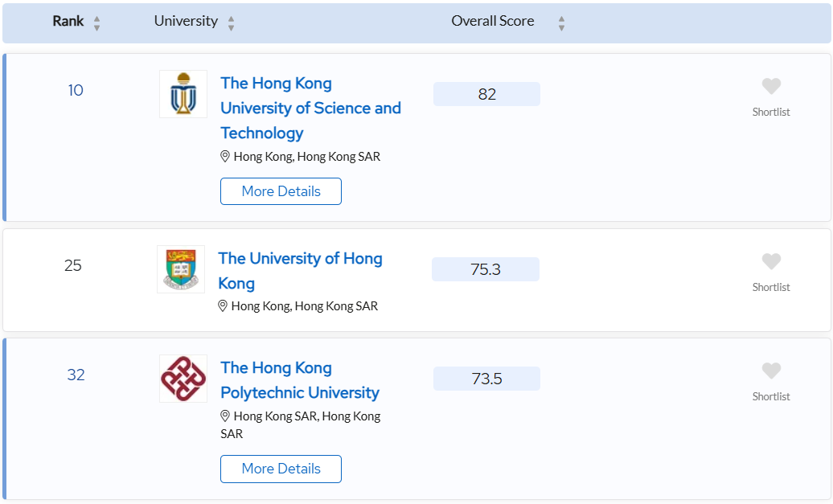
Task: Click the location pin icon under HKUST
Action: pyautogui.click(x=224, y=157)
